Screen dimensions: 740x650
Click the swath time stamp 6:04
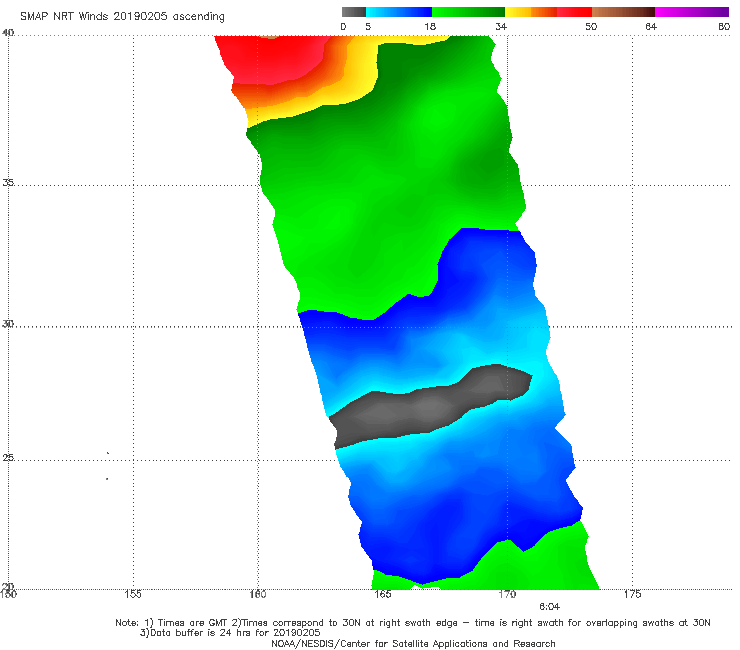(x=549, y=607)
